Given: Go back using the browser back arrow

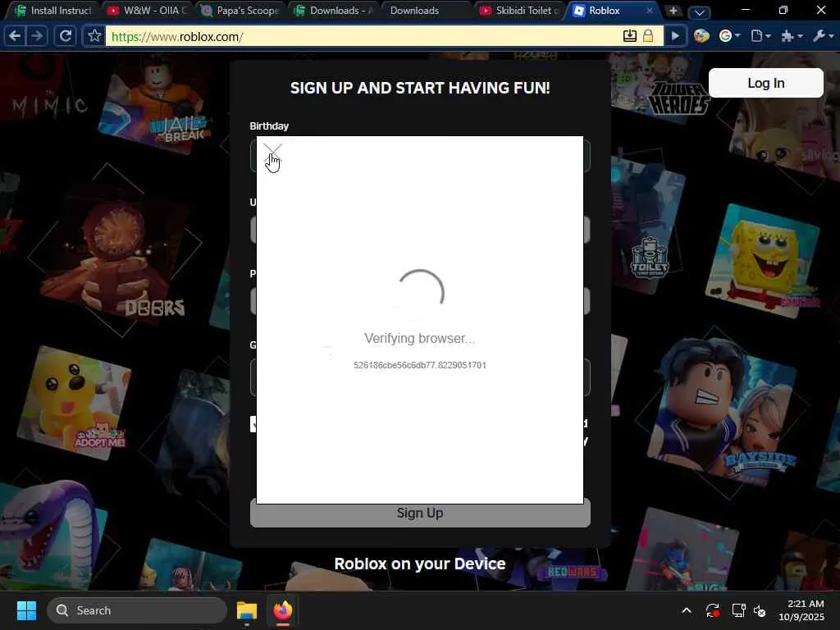Looking at the screenshot, I should 15,36.
